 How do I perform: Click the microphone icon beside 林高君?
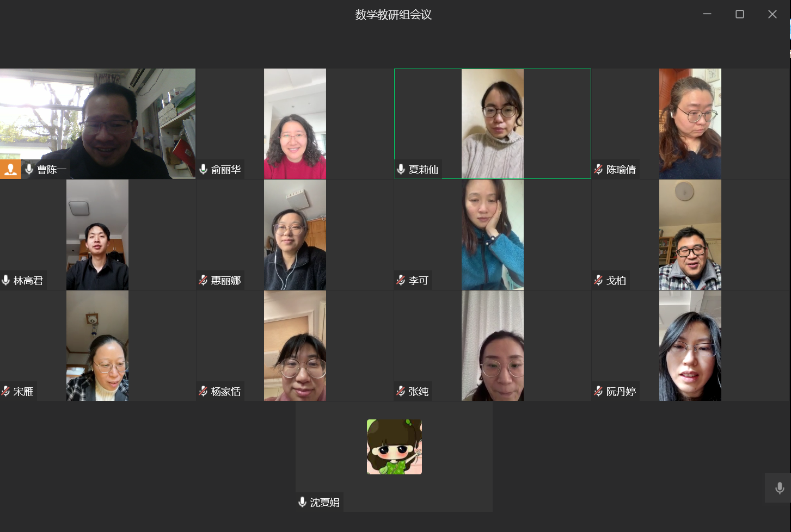click(6, 280)
